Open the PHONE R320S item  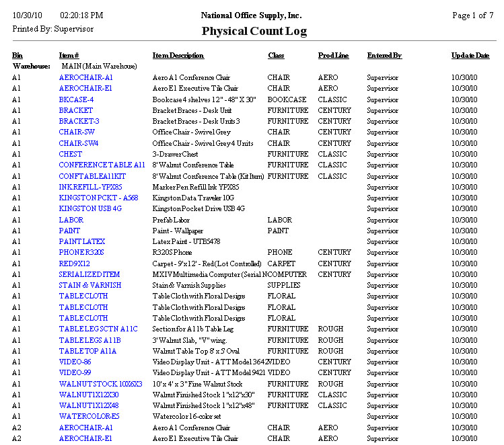81,253
